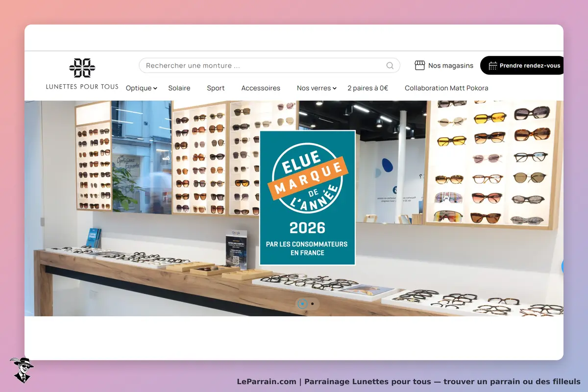588x392 pixels.
Task: Expand the Optique dropdown menu
Action: [x=141, y=88]
